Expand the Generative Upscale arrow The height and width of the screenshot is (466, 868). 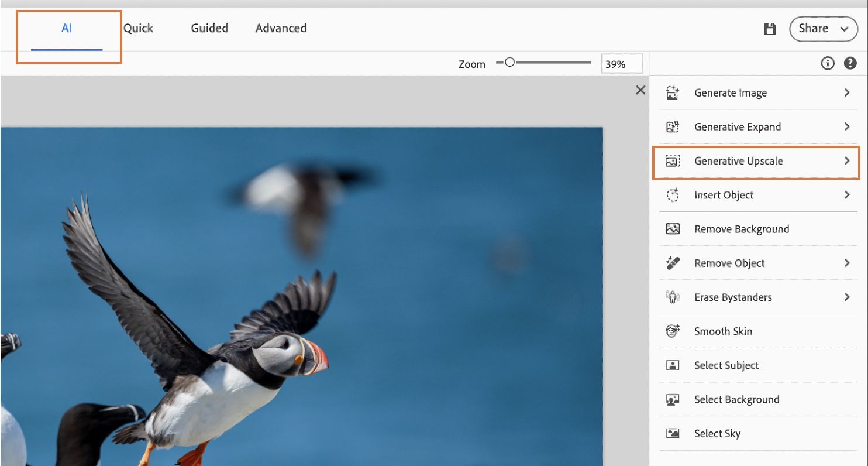tap(847, 160)
